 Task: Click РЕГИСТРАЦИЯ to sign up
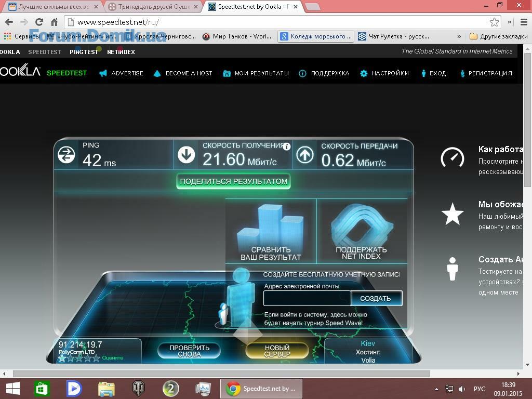coord(486,73)
